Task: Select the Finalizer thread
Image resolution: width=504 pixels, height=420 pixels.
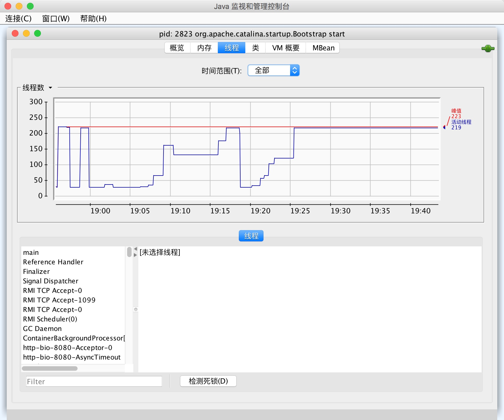Action: pos(73,272)
